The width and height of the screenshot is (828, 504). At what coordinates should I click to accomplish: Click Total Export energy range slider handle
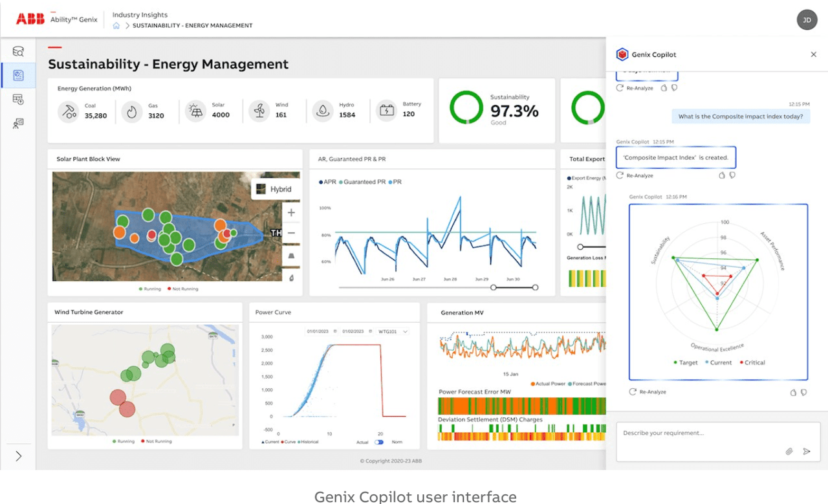pyautogui.click(x=580, y=247)
